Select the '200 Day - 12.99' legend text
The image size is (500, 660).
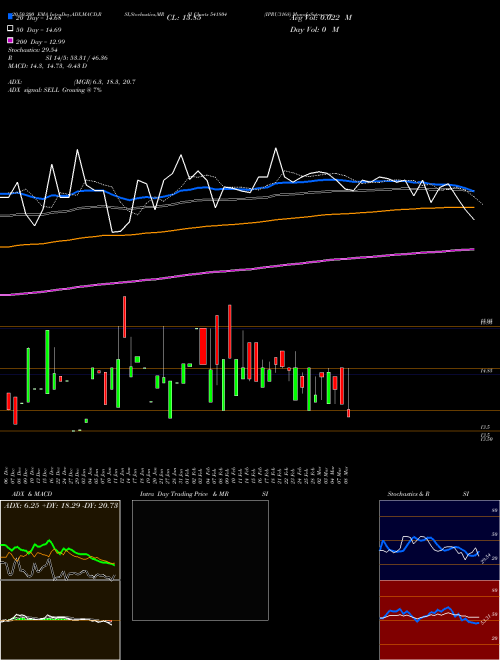41,42
